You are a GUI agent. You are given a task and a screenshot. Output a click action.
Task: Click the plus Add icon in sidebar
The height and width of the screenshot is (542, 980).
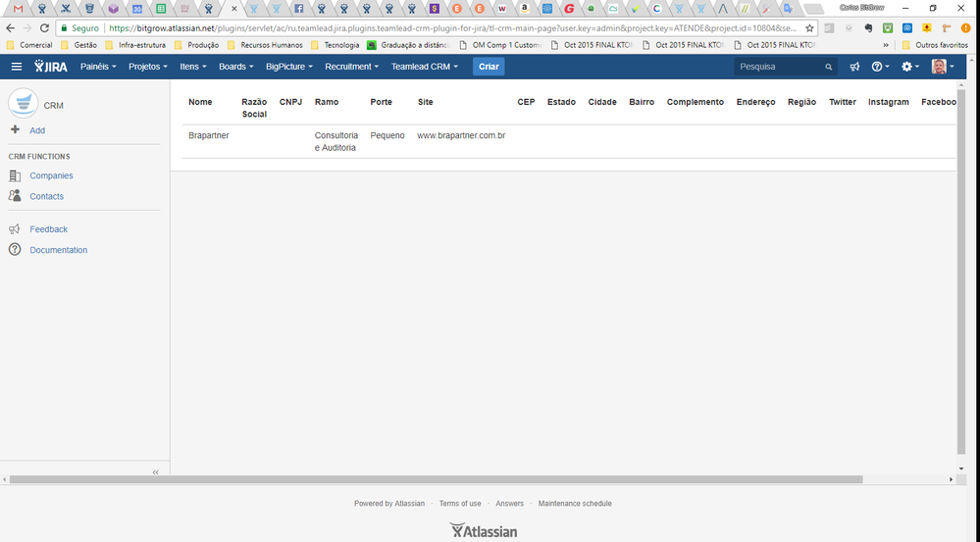[x=15, y=130]
